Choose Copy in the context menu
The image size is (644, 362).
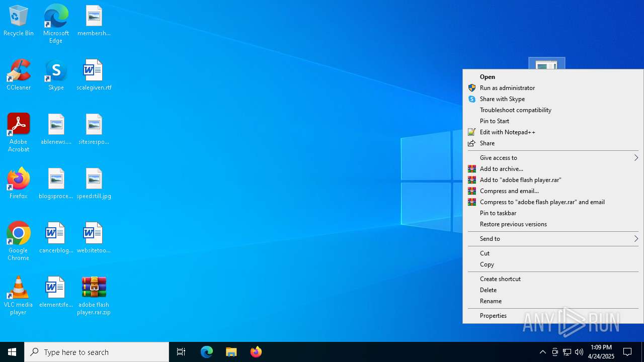click(553, 264)
